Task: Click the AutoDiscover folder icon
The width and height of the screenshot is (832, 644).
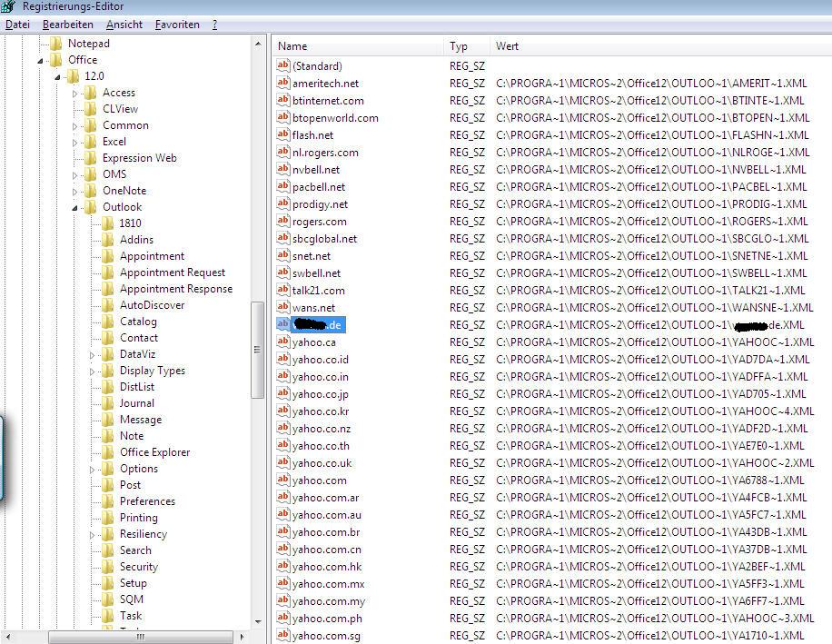Action: pos(107,305)
